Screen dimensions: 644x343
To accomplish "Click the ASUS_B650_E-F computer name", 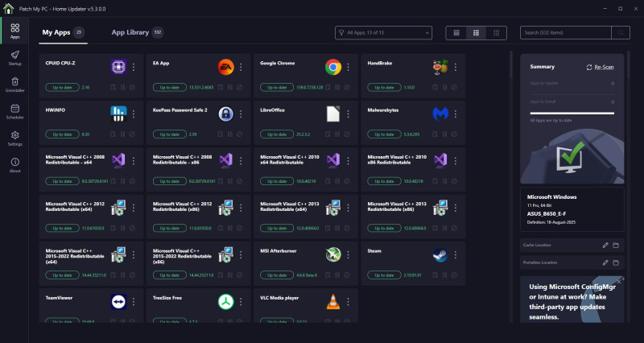I will click(547, 214).
